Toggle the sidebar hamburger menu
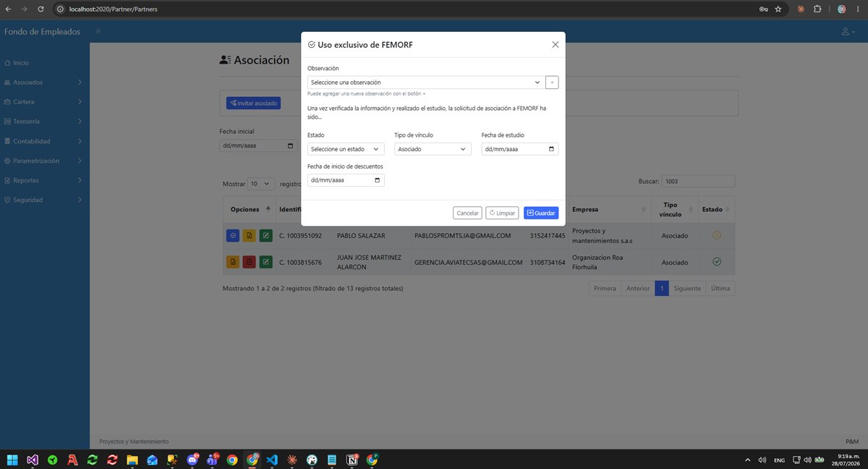 click(x=98, y=32)
